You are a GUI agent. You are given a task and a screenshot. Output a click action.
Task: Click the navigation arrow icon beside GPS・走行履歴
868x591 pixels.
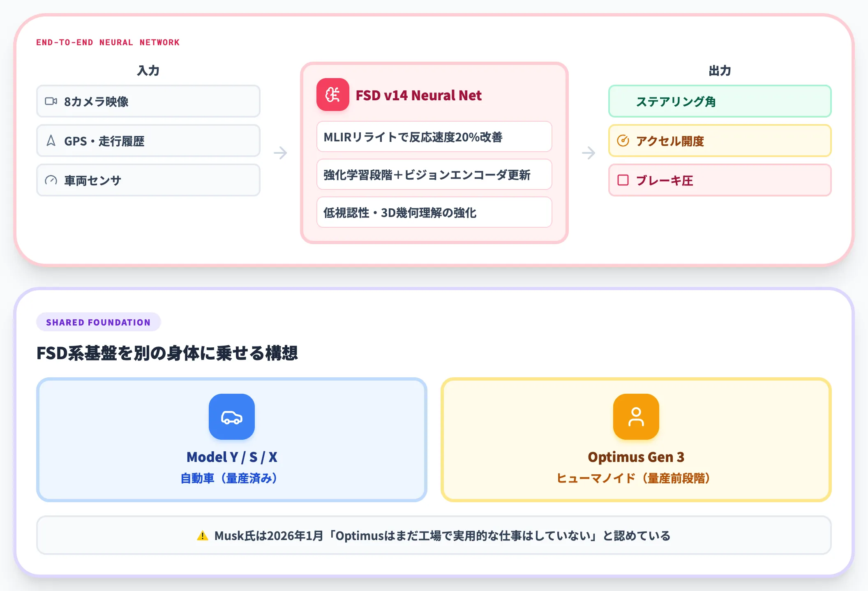(51, 141)
